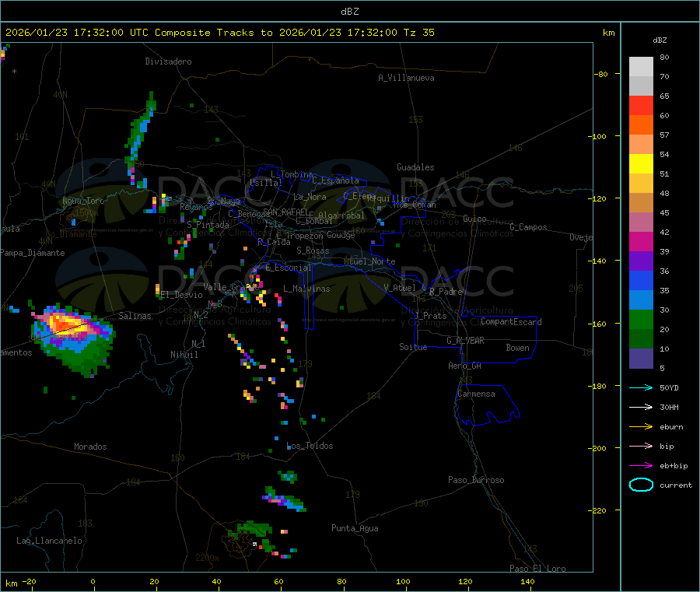Click the 'Los_Toldos' place label

tap(310, 446)
